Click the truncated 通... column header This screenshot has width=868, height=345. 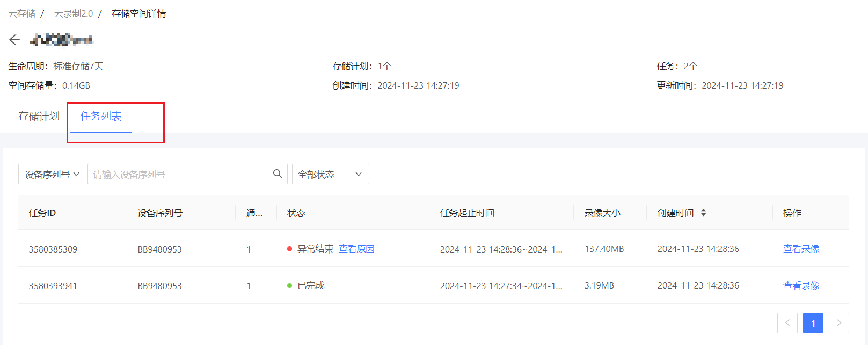(x=254, y=213)
